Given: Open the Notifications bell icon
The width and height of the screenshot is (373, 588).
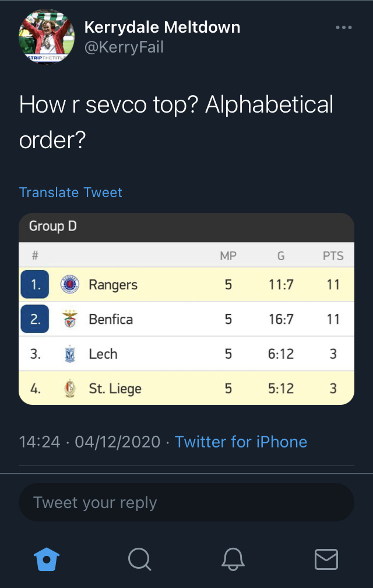Looking at the screenshot, I should coord(233,559).
